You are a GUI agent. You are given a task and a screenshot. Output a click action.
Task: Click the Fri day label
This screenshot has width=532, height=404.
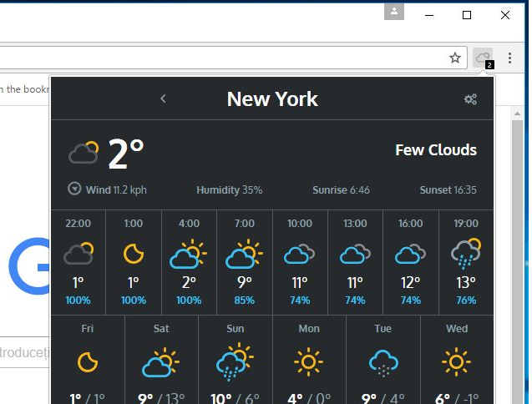(87, 328)
